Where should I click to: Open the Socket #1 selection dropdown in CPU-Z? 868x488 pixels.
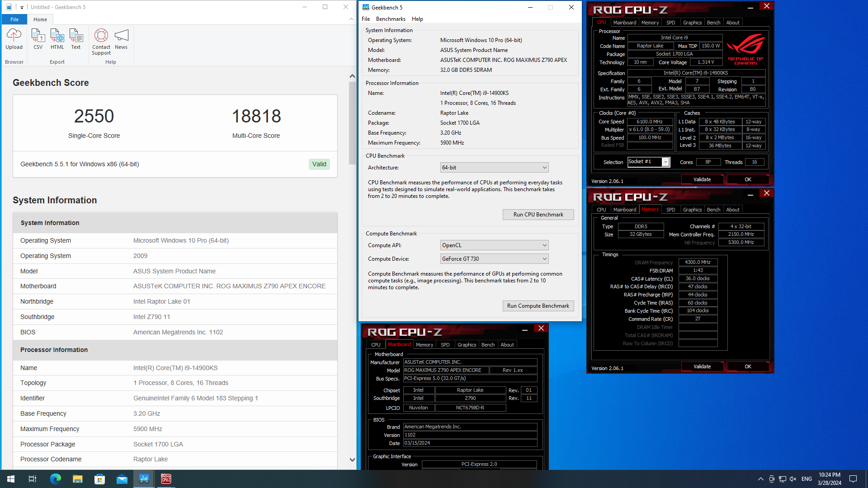648,162
